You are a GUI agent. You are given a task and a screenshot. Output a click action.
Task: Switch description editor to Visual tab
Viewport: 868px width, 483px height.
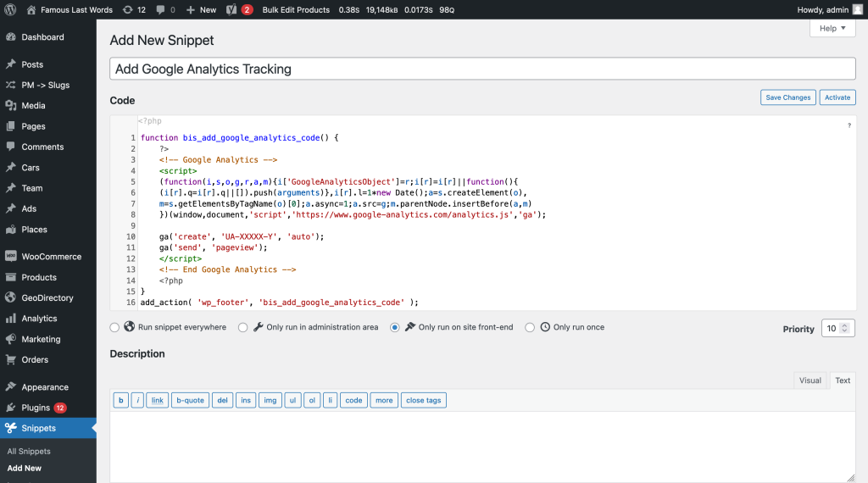(x=810, y=380)
